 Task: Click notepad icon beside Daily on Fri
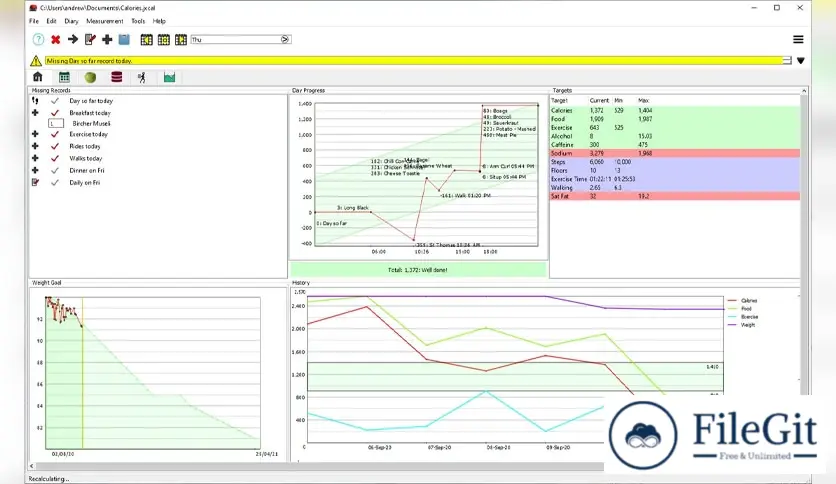pyautogui.click(x=35, y=182)
